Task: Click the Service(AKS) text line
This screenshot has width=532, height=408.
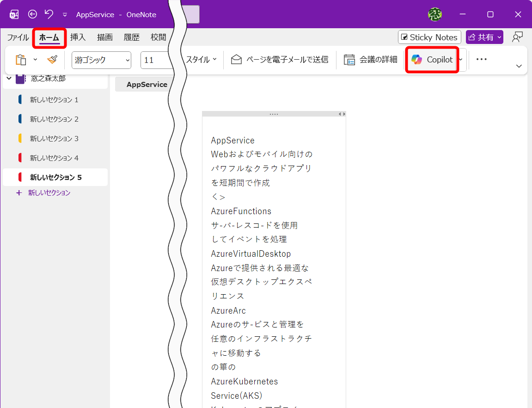Action: pyautogui.click(x=237, y=396)
